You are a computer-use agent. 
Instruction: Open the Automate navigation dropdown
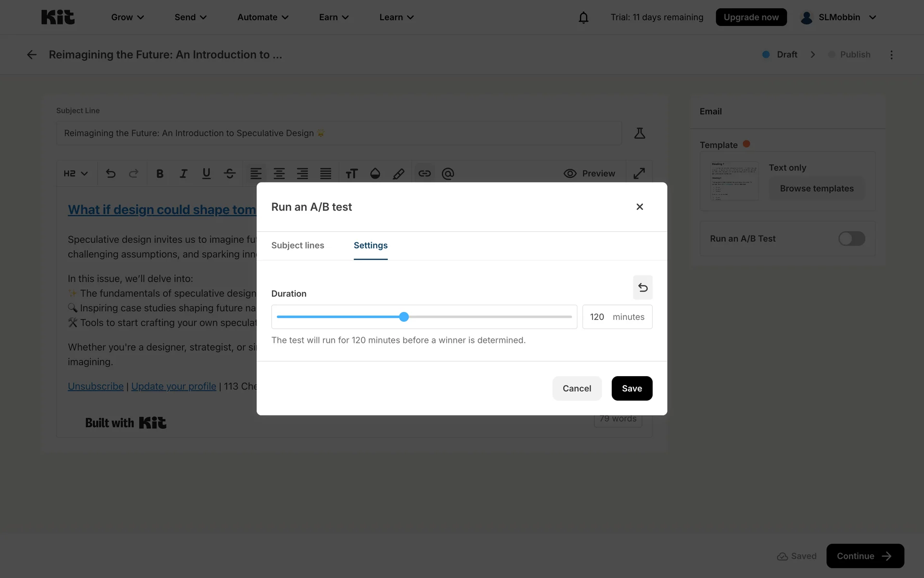coord(263,17)
